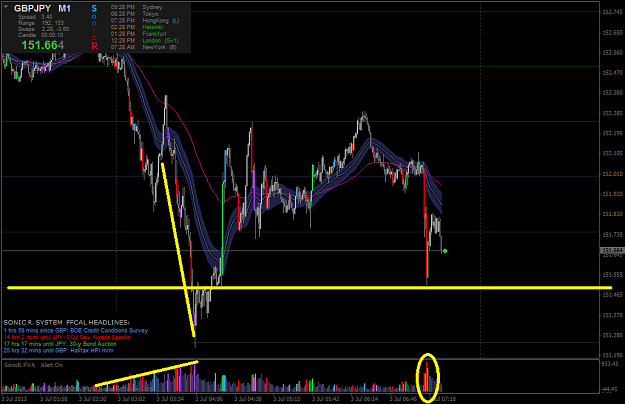Click the 3 Jul 04:06 time axis label
Viewport: 625px width, 404px height.
(209, 398)
